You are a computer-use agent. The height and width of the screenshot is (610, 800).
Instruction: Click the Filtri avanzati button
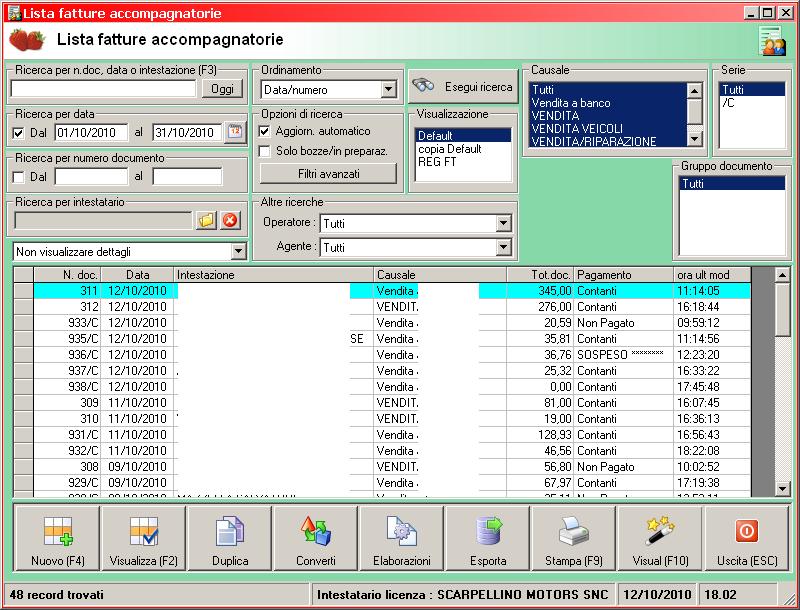[x=327, y=174]
